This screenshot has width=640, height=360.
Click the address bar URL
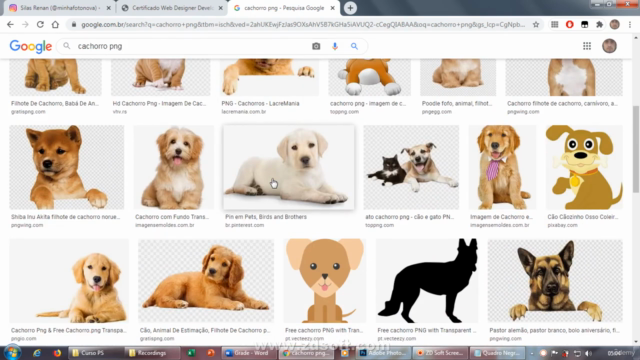303,24
